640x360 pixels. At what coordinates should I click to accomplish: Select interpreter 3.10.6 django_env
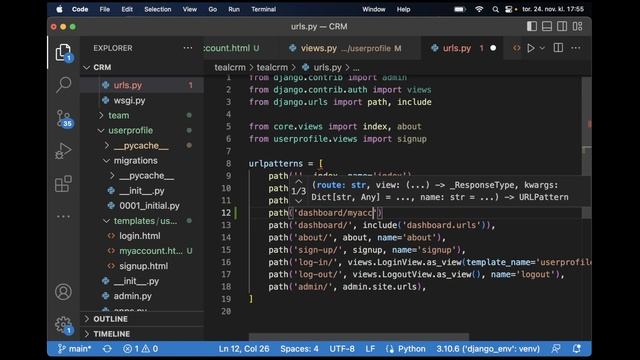click(488, 349)
